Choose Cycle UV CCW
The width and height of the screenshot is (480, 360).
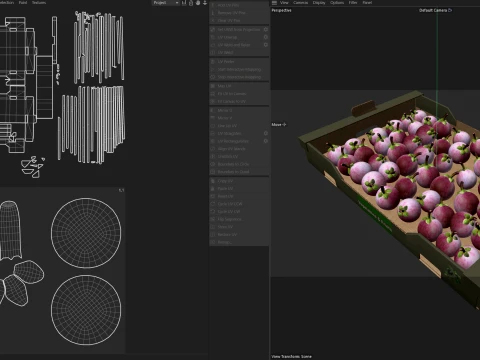239,204
